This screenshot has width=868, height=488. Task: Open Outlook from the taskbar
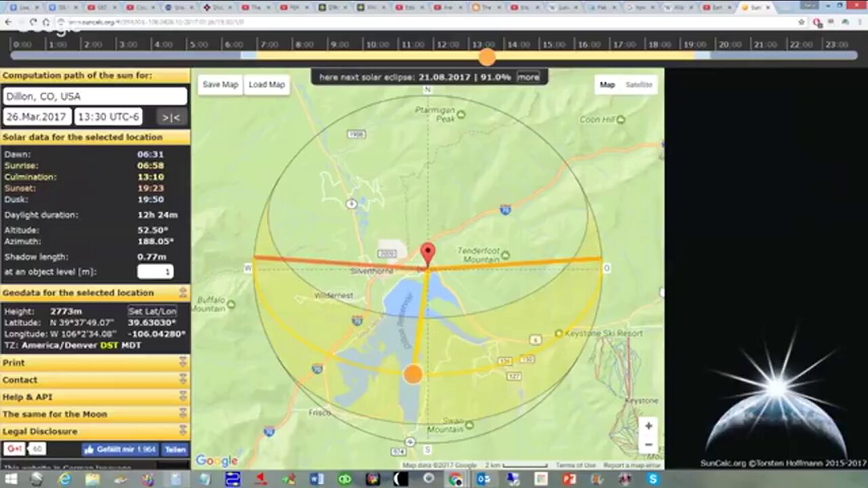point(484,479)
